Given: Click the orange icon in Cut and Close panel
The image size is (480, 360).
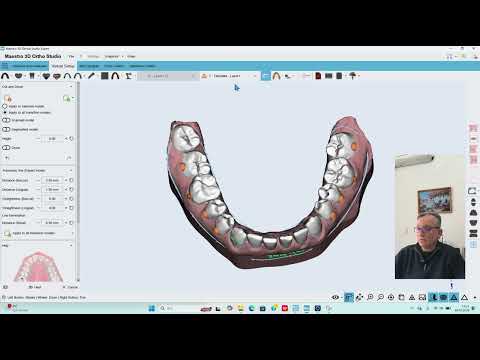Looking at the screenshot, I should (x=8, y=99).
